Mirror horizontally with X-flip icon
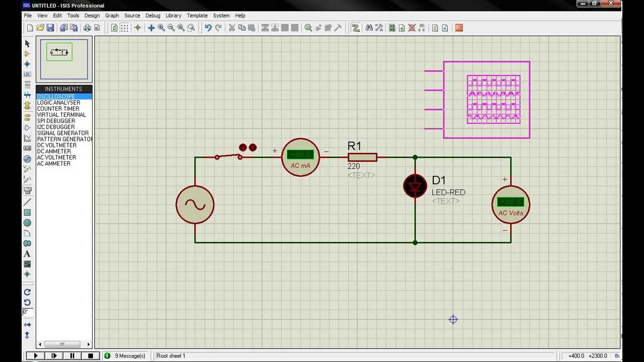 [27, 325]
